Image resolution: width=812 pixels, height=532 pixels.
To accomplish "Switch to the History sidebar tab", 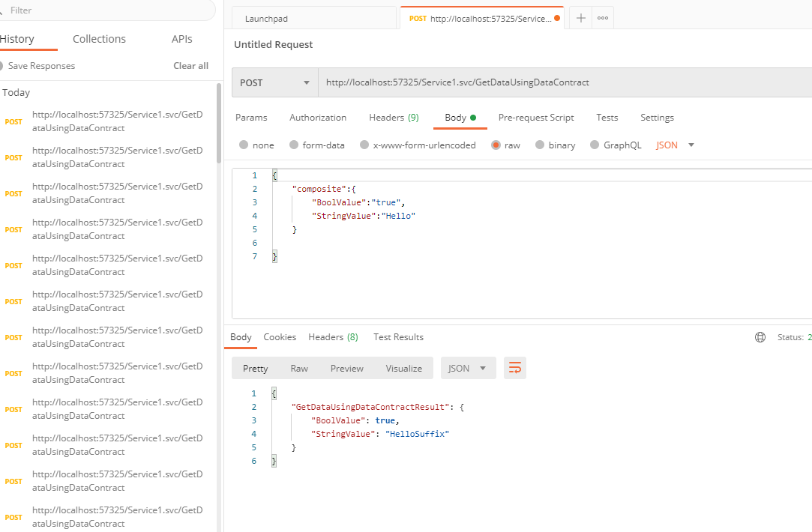I will pyautogui.click(x=17, y=39).
